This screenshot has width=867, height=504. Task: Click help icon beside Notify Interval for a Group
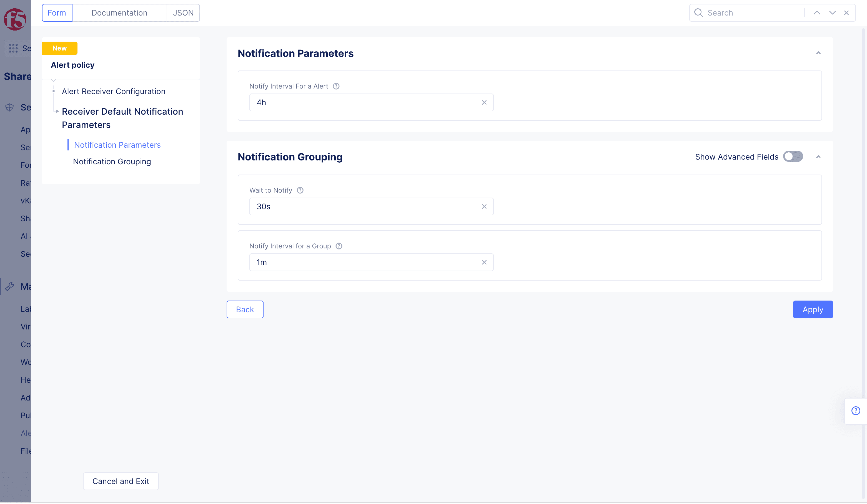[339, 246]
